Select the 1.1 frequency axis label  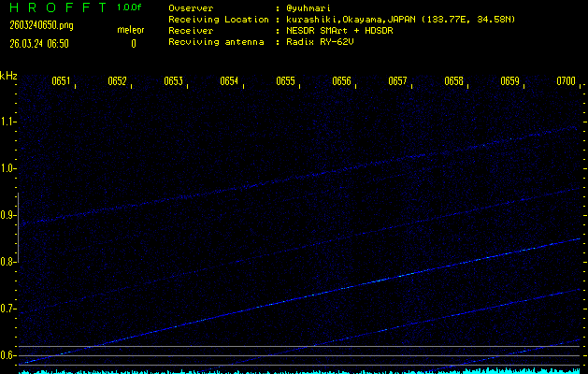coord(8,122)
